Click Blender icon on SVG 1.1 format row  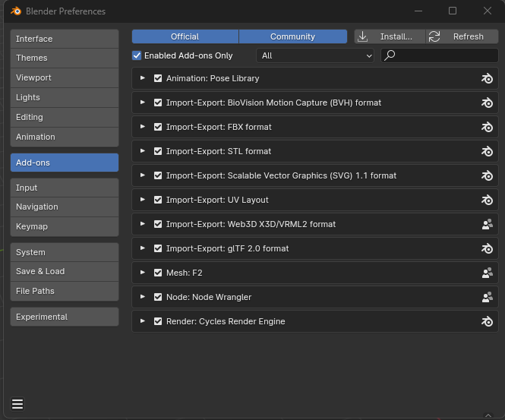pos(487,176)
